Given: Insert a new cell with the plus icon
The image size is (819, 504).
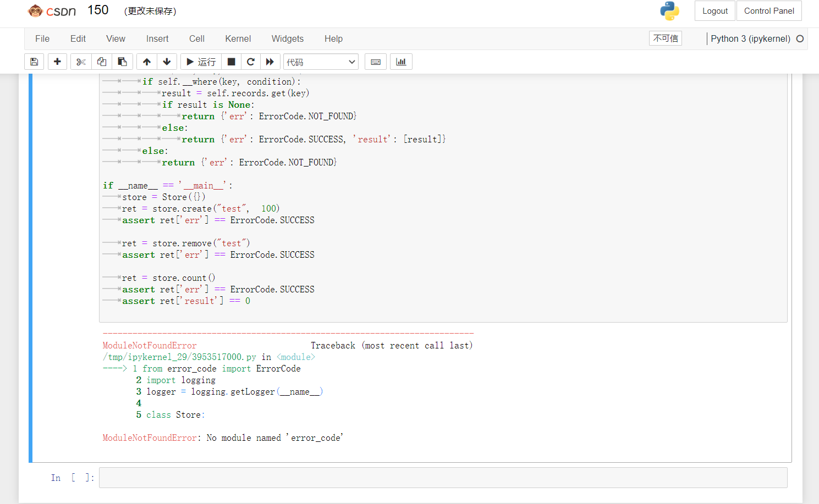Looking at the screenshot, I should [x=57, y=62].
